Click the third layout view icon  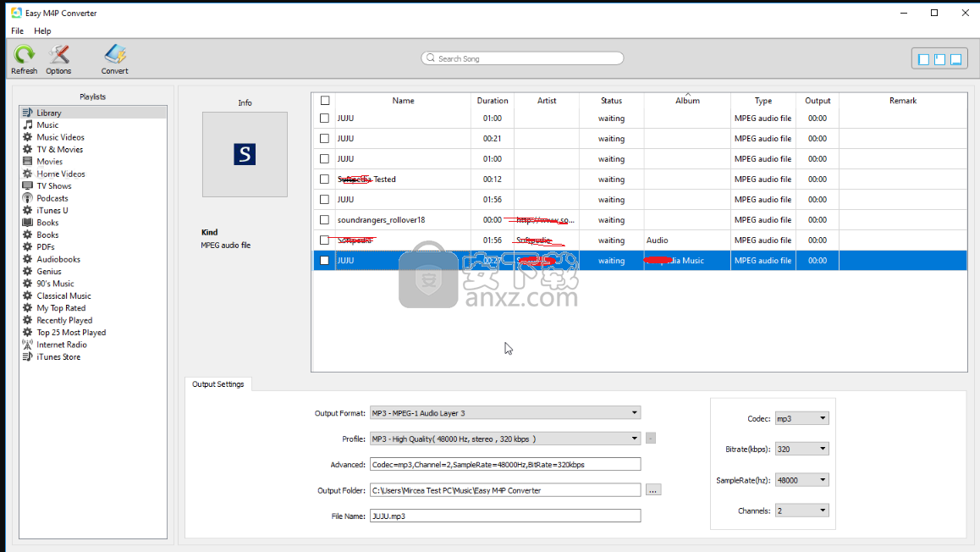coord(955,58)
